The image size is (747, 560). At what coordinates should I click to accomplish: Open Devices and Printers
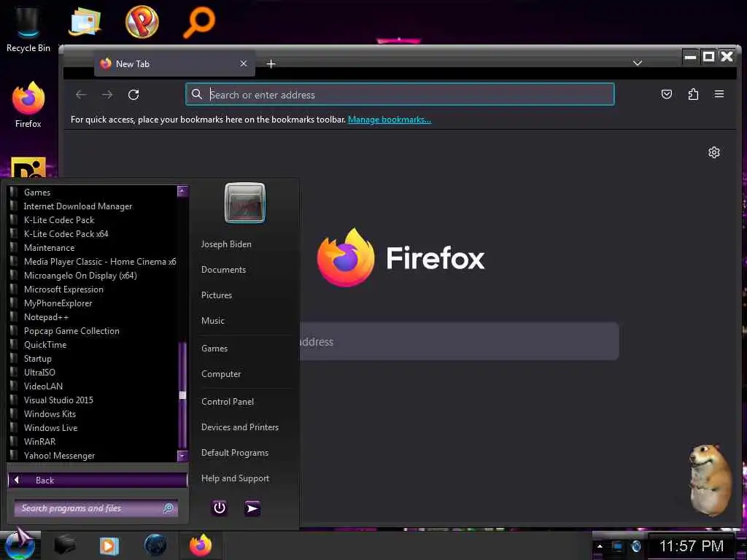pos(239,427)
